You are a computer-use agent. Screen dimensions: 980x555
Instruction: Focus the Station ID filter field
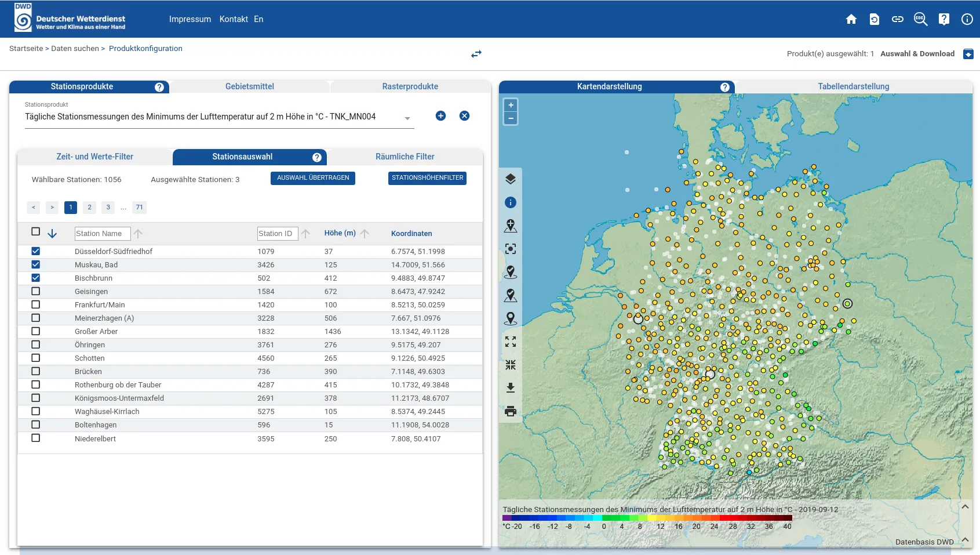[278, 234]
